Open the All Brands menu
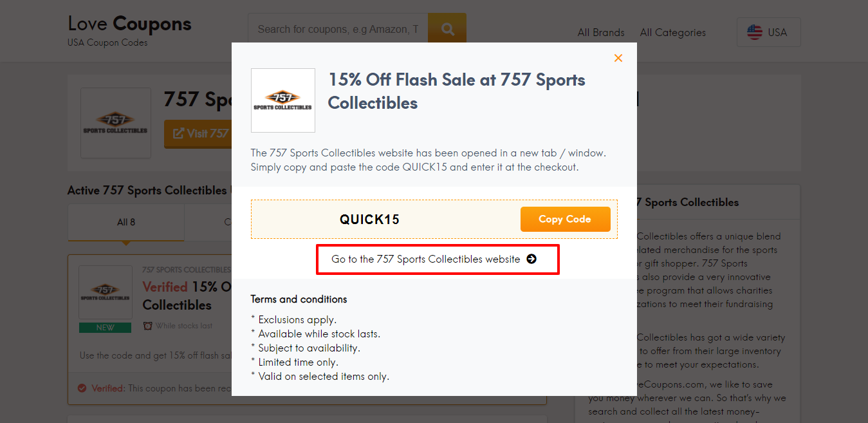Screen dimensions: 868x423 point(600,32)
